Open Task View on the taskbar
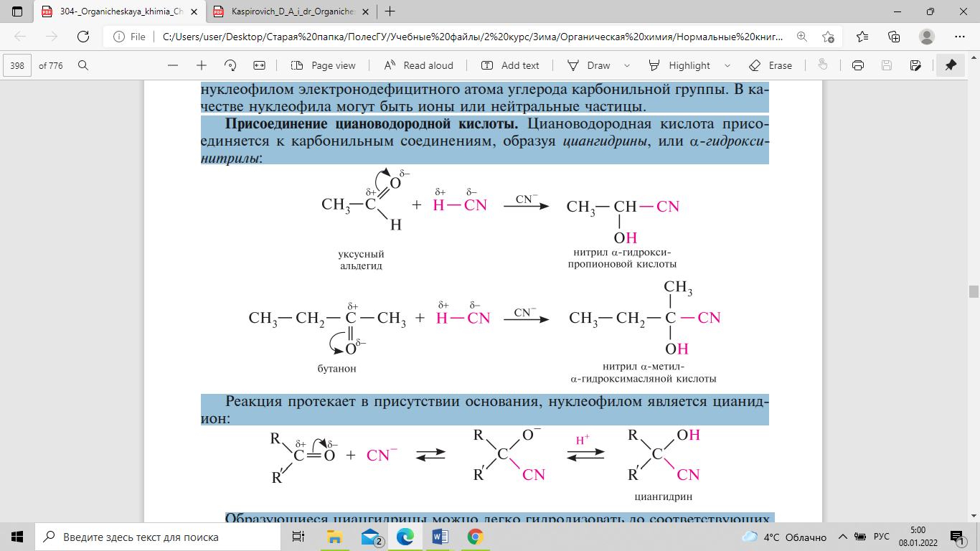 [298, 537]
